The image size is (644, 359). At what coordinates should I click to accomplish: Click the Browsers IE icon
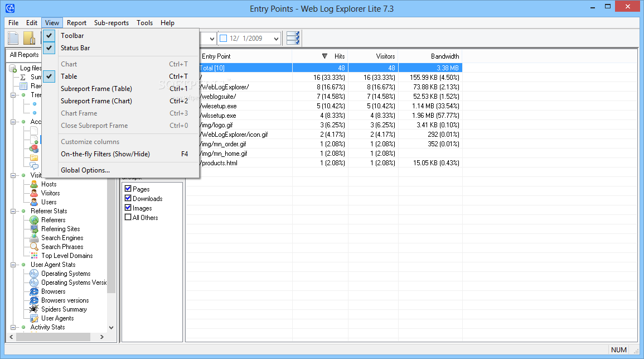click(34, 291)
